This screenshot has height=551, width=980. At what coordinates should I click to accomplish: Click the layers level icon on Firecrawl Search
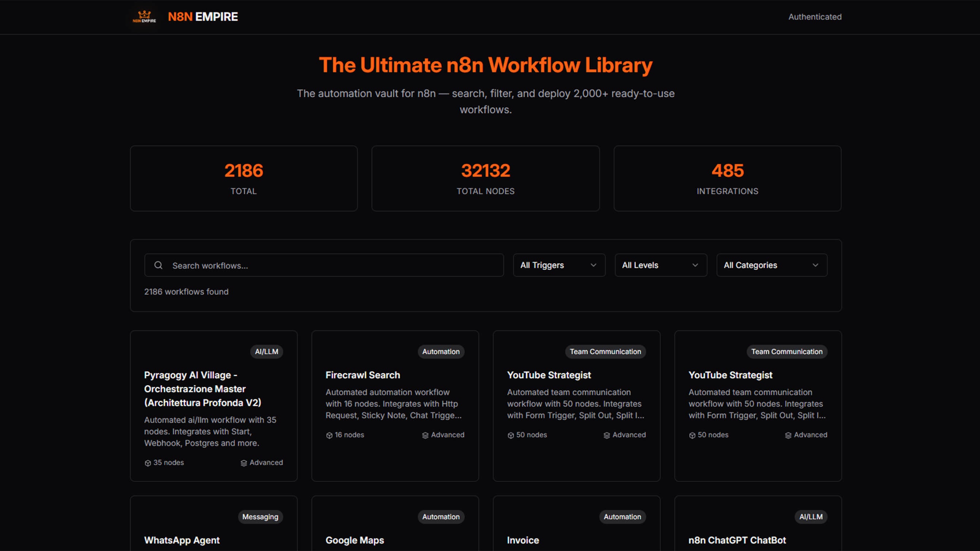coord(425,435)
